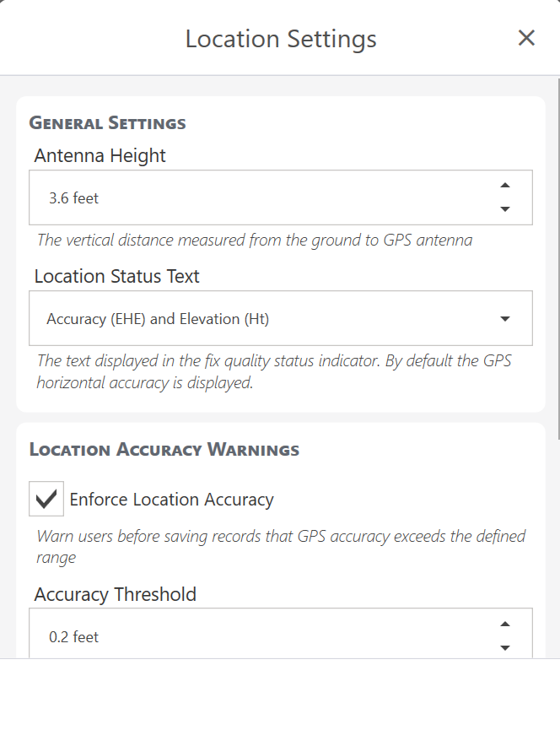Viewport: 560px width, 730px height.
Task: Click the fix quality status hint text
Action: pos(274,371)
